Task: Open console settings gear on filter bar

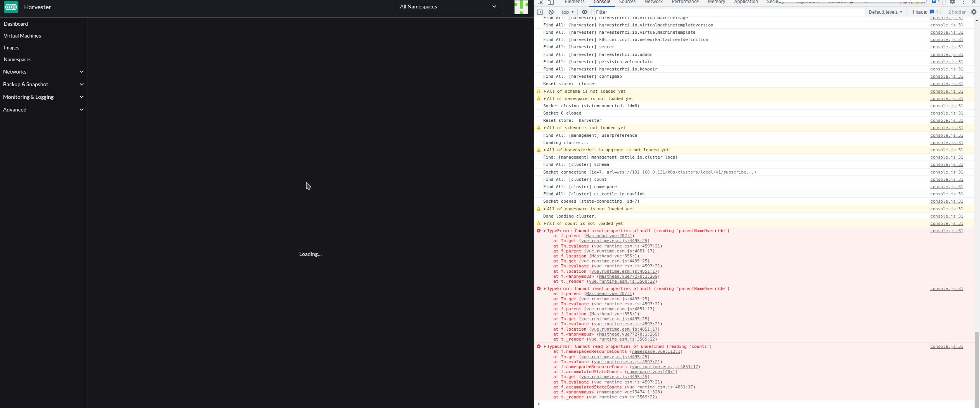Action: click(x=973, y=12)
